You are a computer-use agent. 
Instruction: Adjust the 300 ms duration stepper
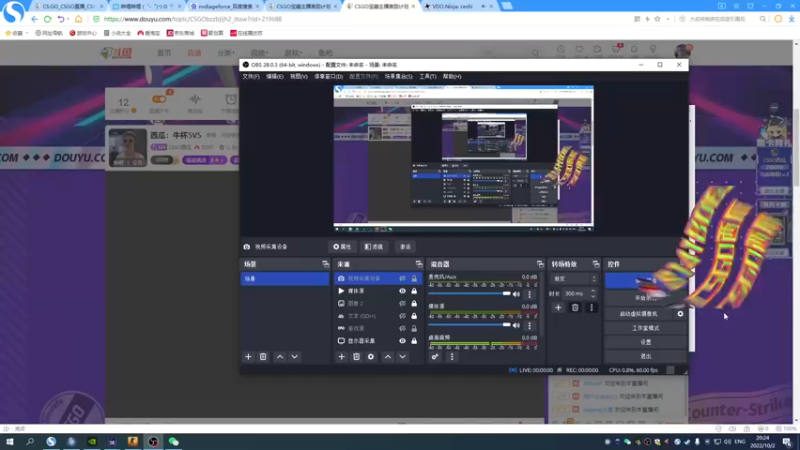[593, 293]
